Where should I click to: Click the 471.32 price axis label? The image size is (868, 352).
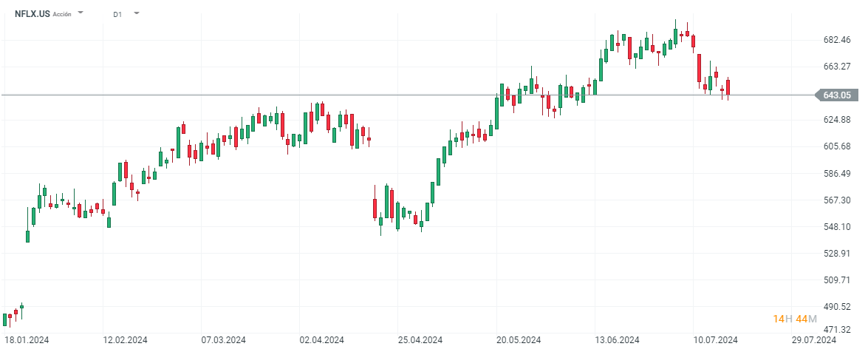pos(836,331)
